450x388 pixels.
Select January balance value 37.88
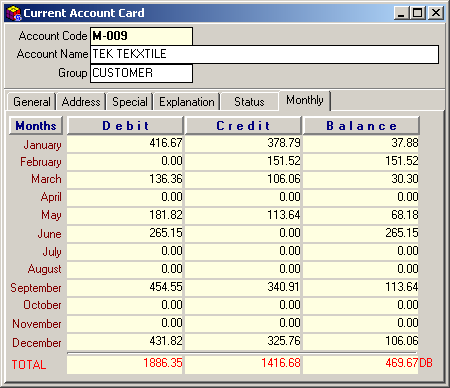click(360, 143)
